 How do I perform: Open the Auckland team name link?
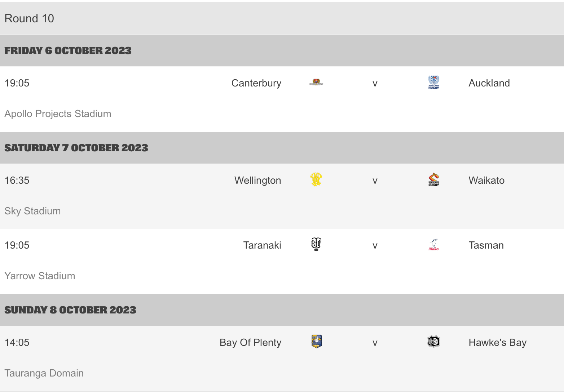[489, 83]
